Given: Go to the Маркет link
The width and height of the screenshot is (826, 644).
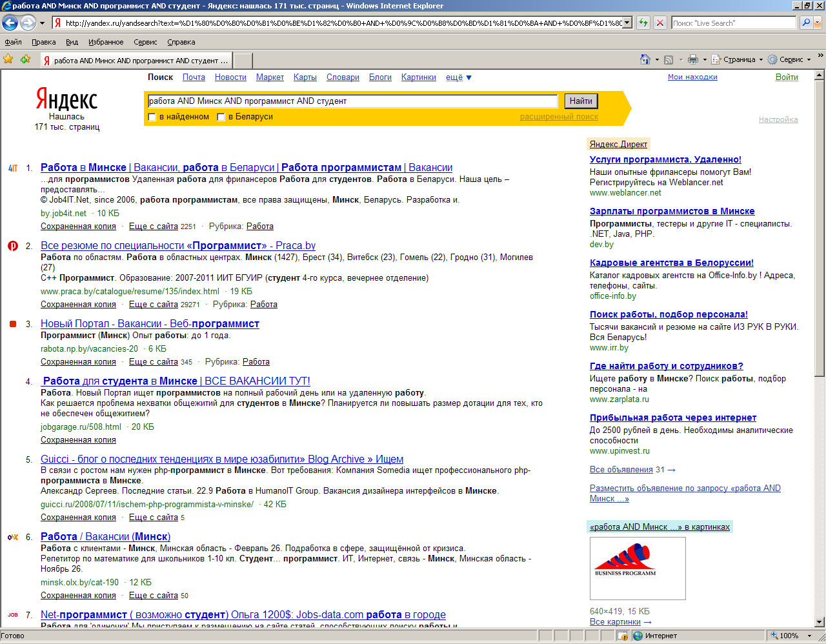Looking at the screenshot, I should coord(270,77).
